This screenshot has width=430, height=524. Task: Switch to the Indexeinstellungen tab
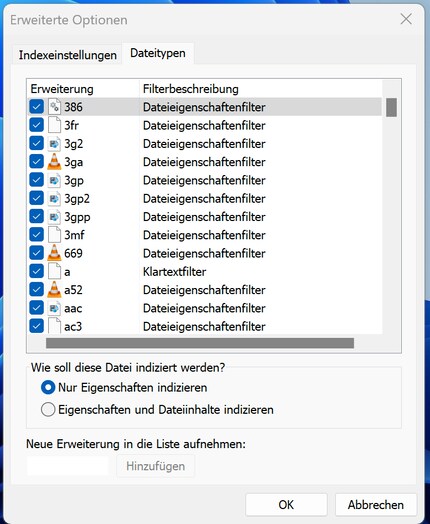click(67, 55)
